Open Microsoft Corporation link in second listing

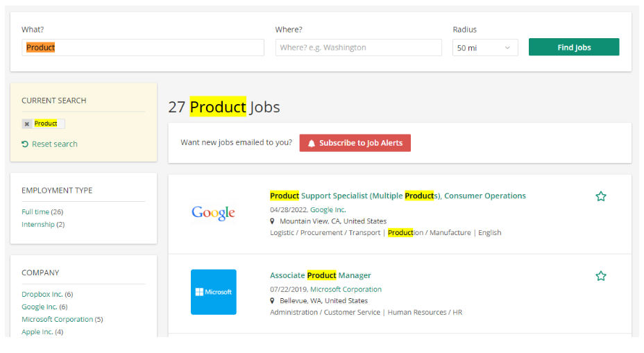pyautogui.click(x=346, y=289)
